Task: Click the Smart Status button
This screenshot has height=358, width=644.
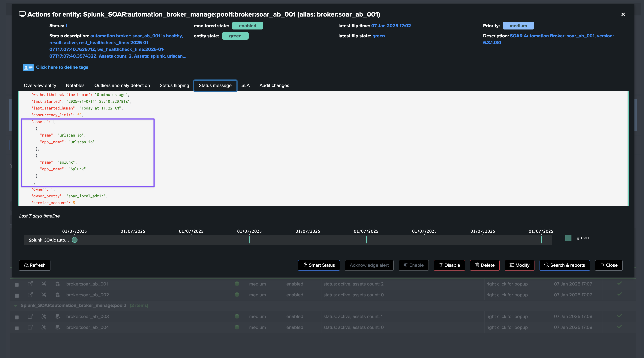Action: pos(319,265)
